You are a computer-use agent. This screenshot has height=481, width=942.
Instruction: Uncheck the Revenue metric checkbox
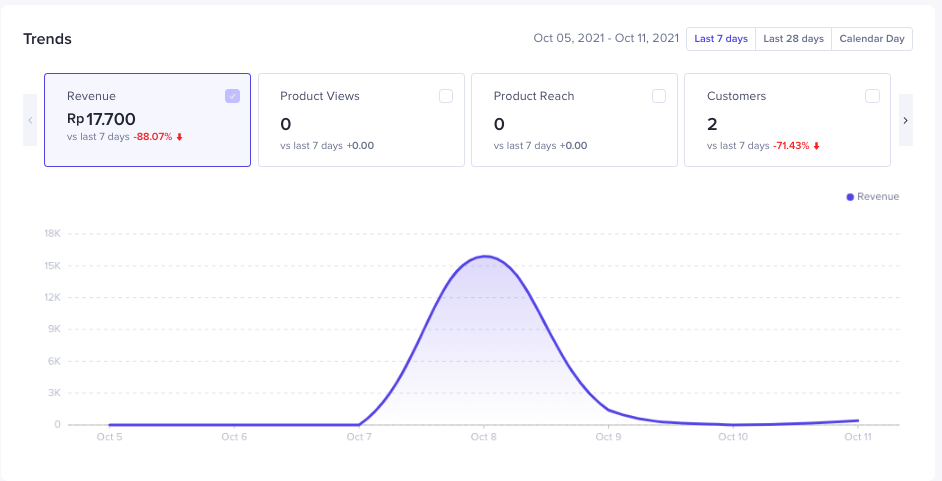click(232, 96)
